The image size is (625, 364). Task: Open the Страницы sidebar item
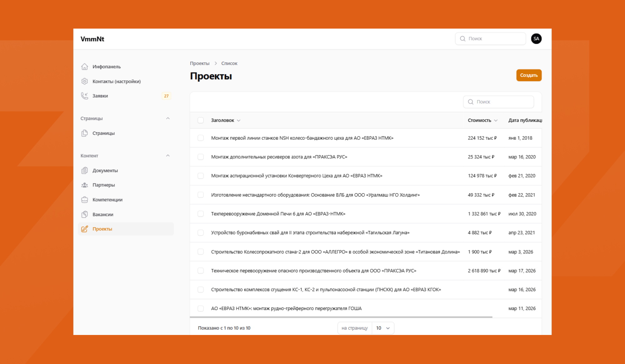pyautogui.click(x=126, y=133)
